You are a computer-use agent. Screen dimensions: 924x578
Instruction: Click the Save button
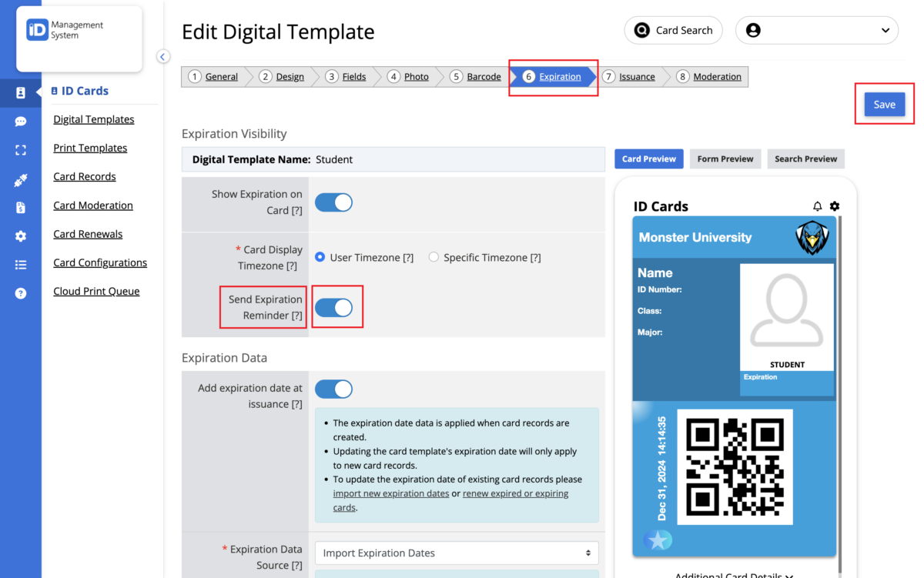pos(884,104)
